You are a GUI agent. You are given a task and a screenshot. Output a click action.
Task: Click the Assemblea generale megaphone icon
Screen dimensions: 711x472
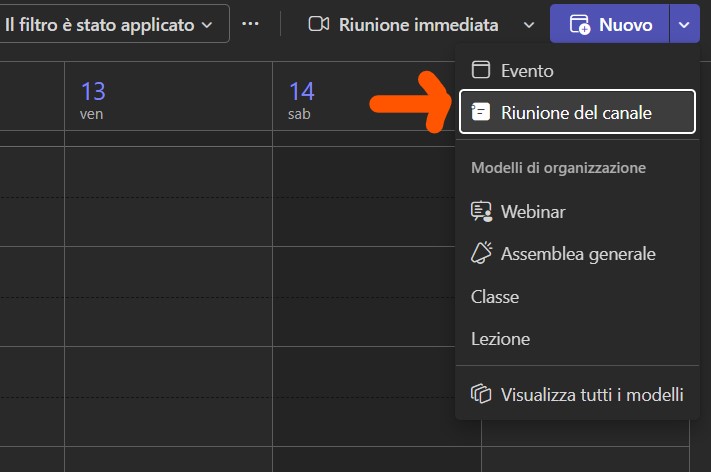coord(481,254)
